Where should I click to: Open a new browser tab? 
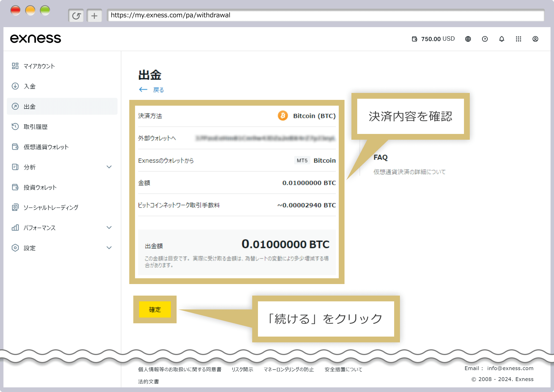[x=94, y=16]
